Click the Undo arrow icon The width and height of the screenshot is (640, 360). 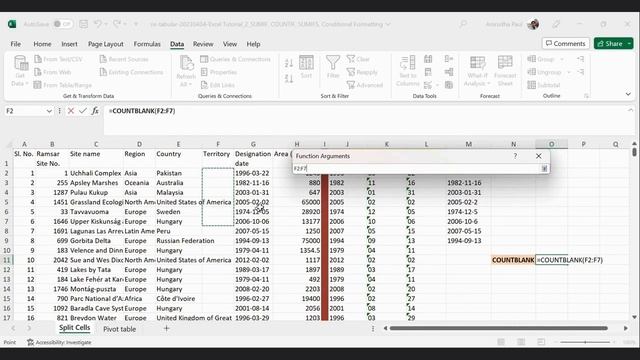click(x=98, y=24)
